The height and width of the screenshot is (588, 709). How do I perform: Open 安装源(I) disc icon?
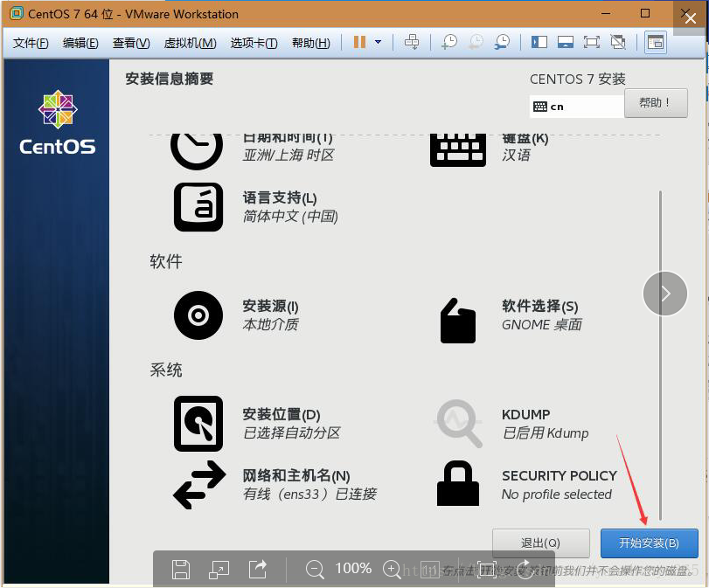pos(198,315)
